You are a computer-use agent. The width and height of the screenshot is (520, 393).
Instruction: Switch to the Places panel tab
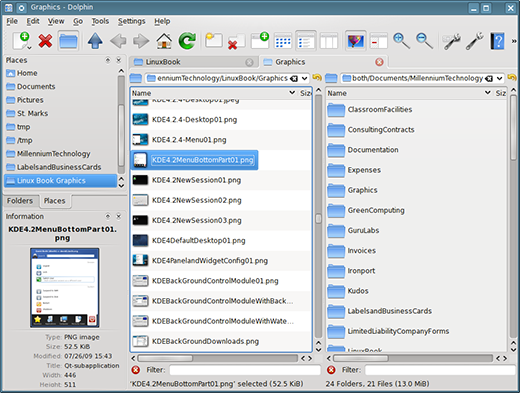pyautogui.click(x=55, y=201)
